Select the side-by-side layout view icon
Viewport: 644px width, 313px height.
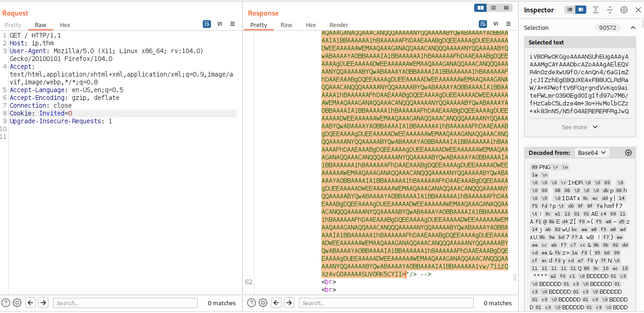pos(480,8)
